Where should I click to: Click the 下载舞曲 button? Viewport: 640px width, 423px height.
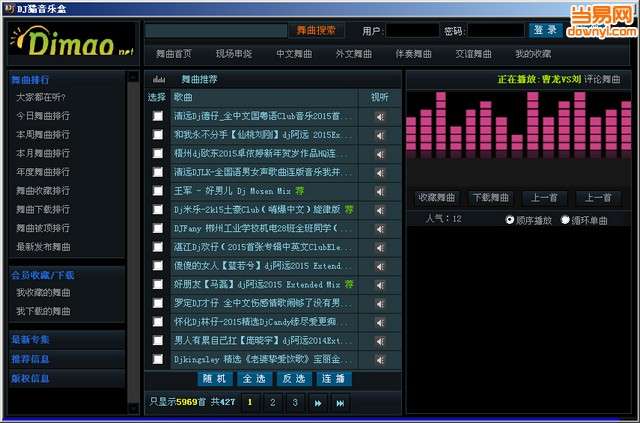click(x=490, y=198)
